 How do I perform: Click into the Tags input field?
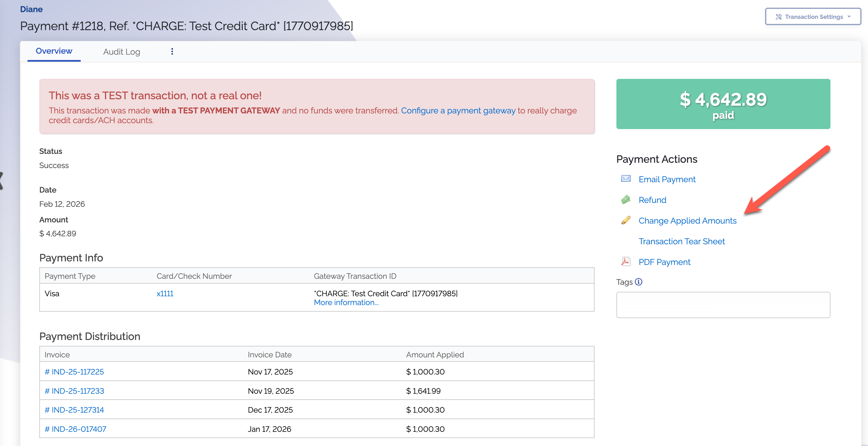(723, 305)
